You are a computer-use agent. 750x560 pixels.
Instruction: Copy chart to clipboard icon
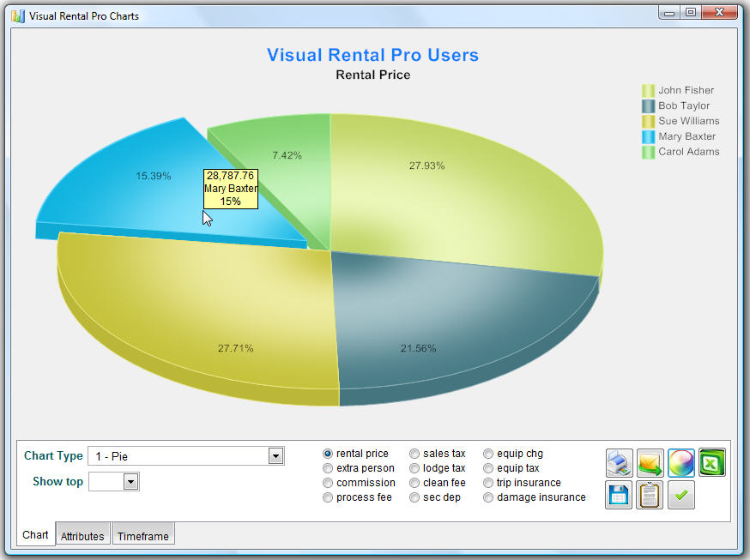[650, 495]
